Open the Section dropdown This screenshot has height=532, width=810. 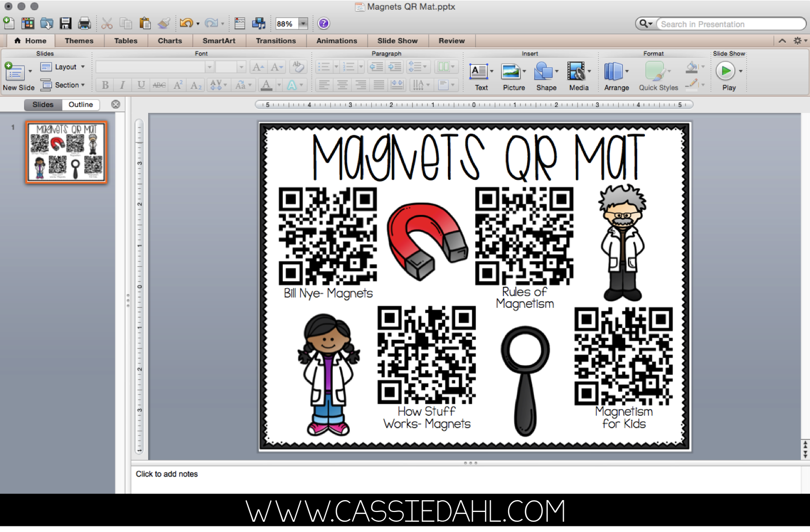point(62,85)
